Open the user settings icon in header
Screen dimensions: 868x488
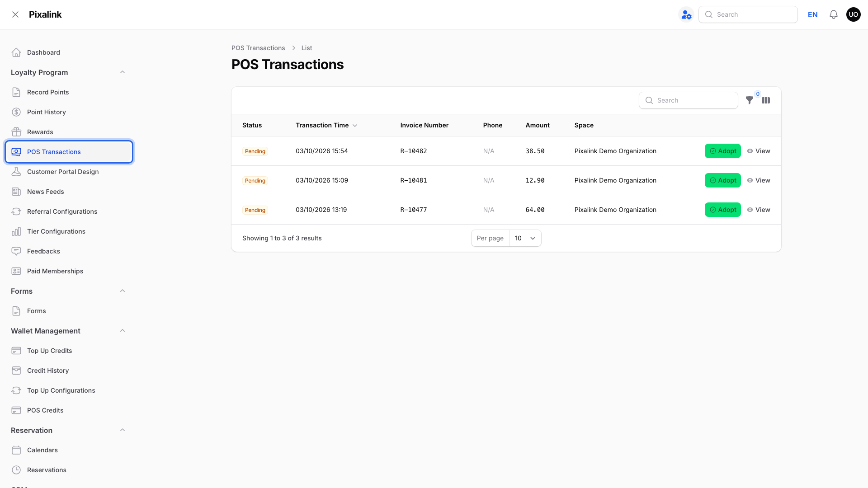(686, 14)
